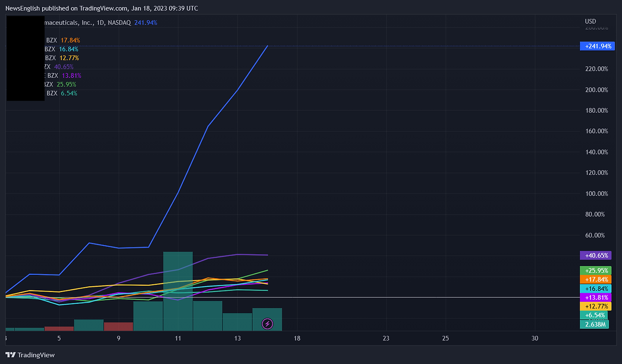The width and height of the screenshot is (622, 364).
Task: Click the orange +17.84% axis label
Action: [595, 279]
